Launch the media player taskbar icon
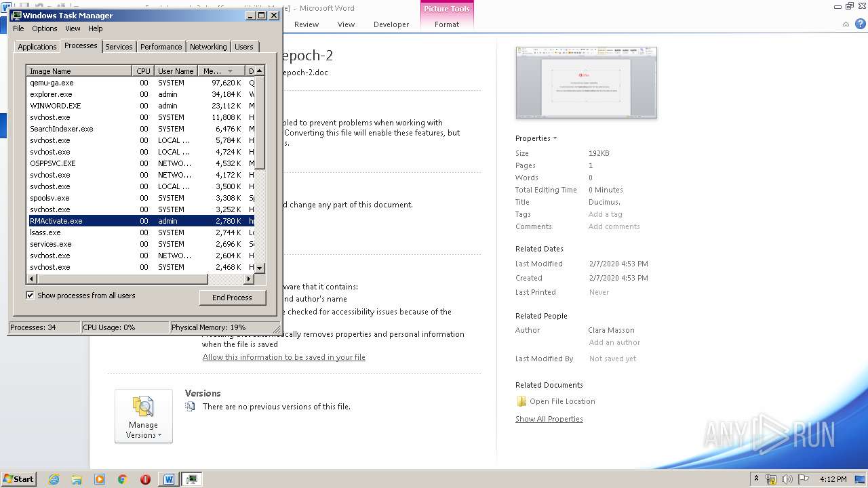Viewport: 868px width, 488px height. (100, 479)
